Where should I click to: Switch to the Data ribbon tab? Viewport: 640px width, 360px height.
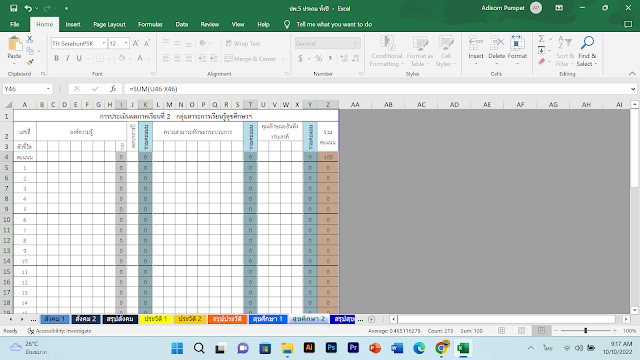tap(182, 24)
